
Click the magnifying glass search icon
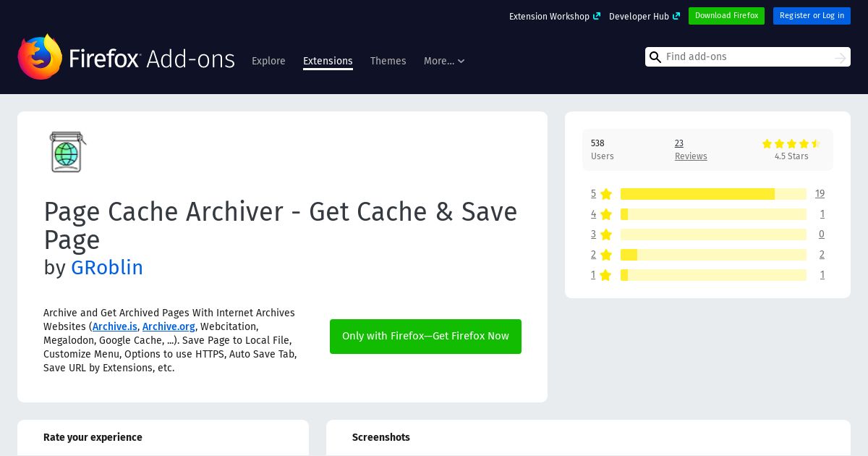(x=655, y=57)
